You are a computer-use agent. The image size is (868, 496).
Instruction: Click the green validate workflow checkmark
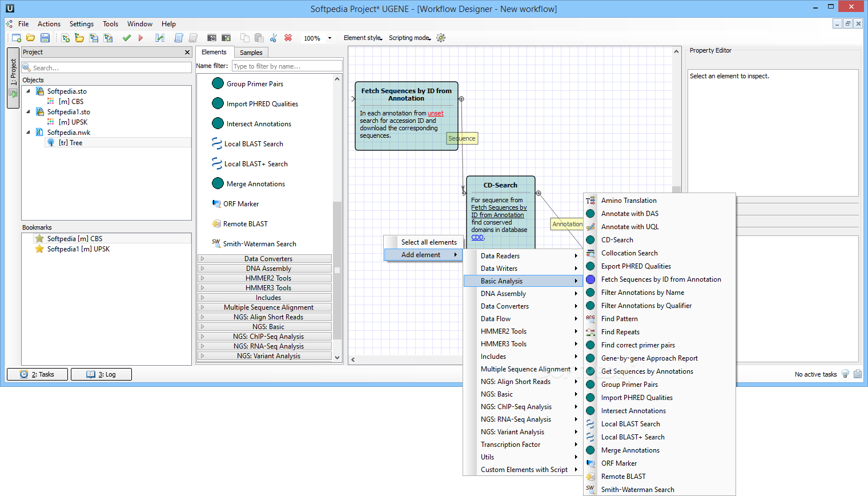pos(127,38)
